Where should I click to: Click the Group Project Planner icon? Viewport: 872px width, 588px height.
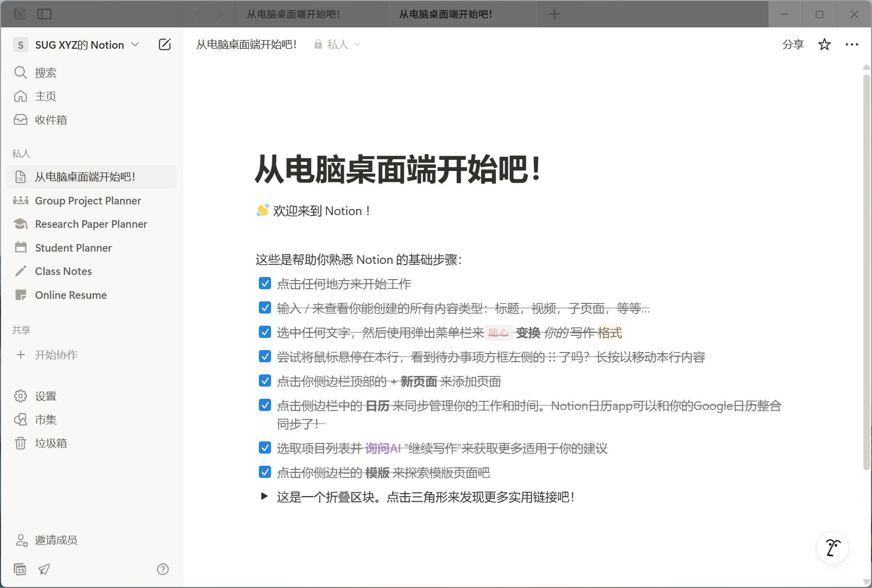(20, 200)
